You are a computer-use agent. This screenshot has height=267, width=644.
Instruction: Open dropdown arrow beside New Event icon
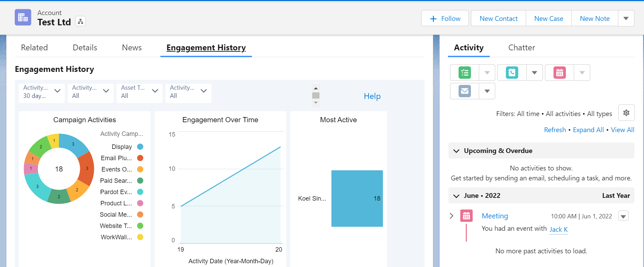[x=582, y=73]
